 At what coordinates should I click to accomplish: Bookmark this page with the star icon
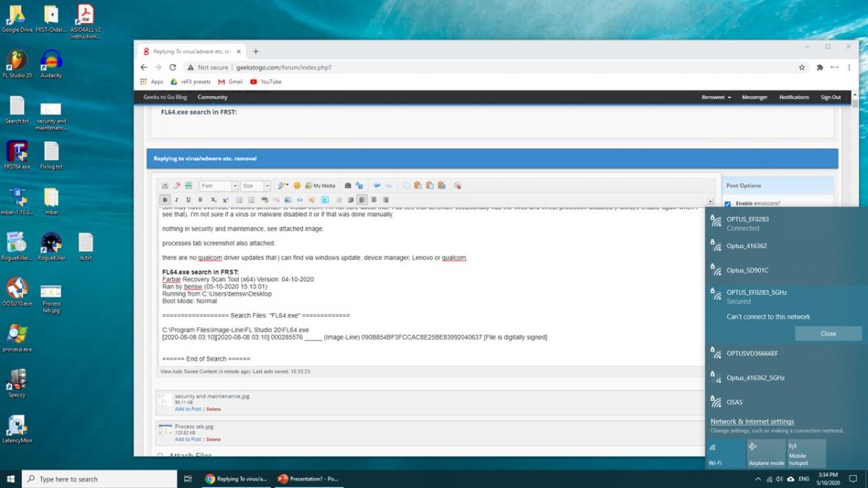[802, 67]
